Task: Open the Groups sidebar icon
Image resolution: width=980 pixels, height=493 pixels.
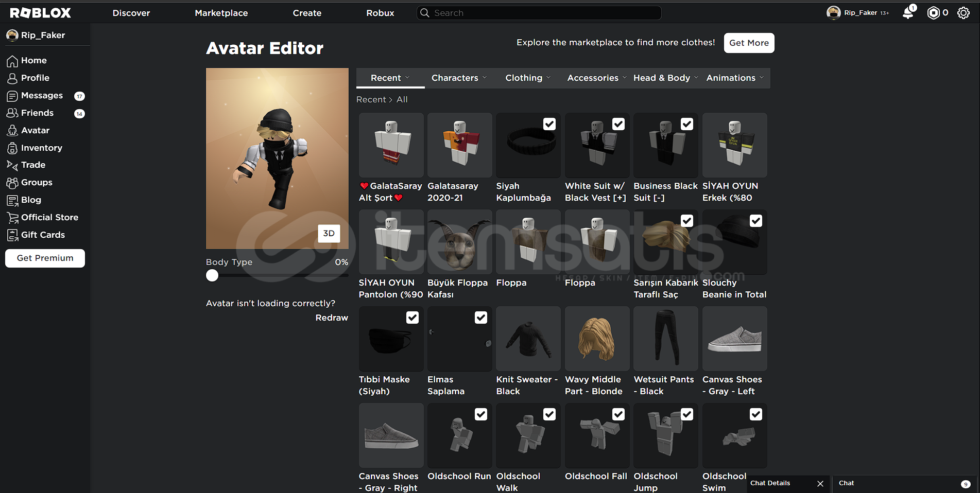Action: pos(12,183)
